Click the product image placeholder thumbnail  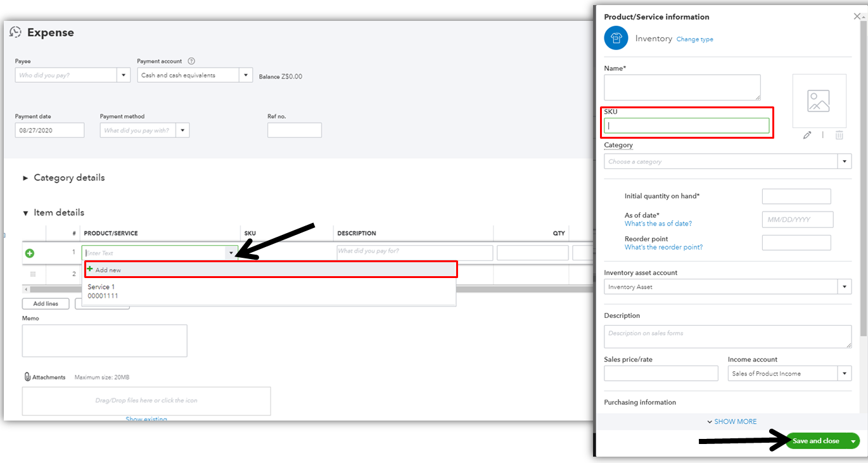[819, 101]
